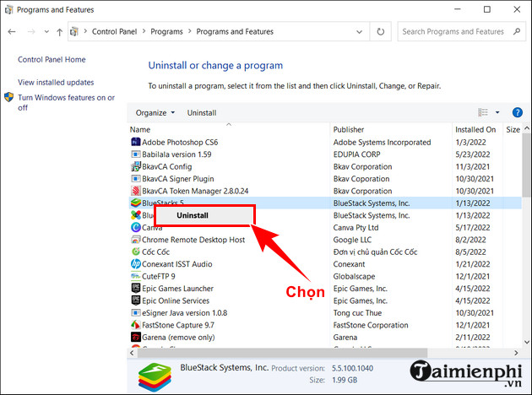Click the vertical scrollbar thumb
Screen dimensions: 532x395
(x=526, y=165)
